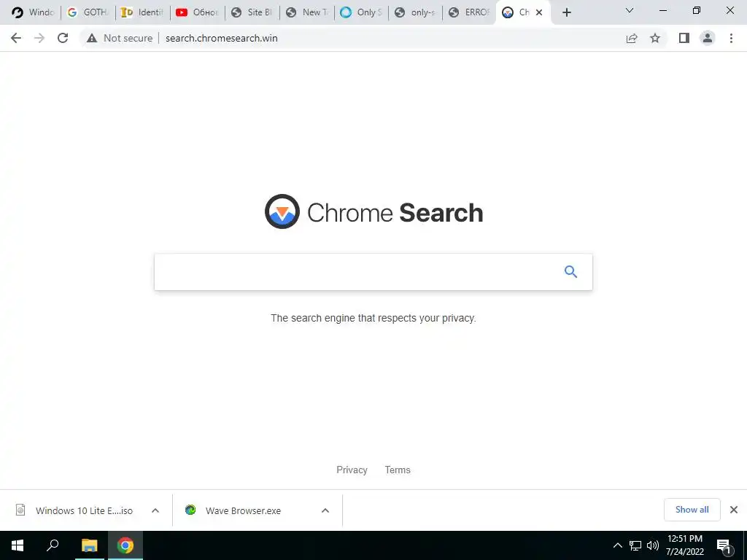The width and height of the screenshot is (747, 560).
Task: Open the Chrome three-dot menu
Action: (731, 38)
